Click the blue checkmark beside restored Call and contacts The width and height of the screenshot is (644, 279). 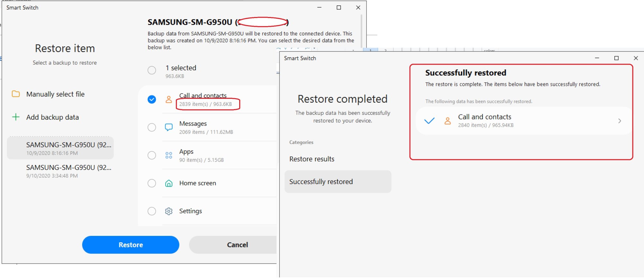coord(429,121)
